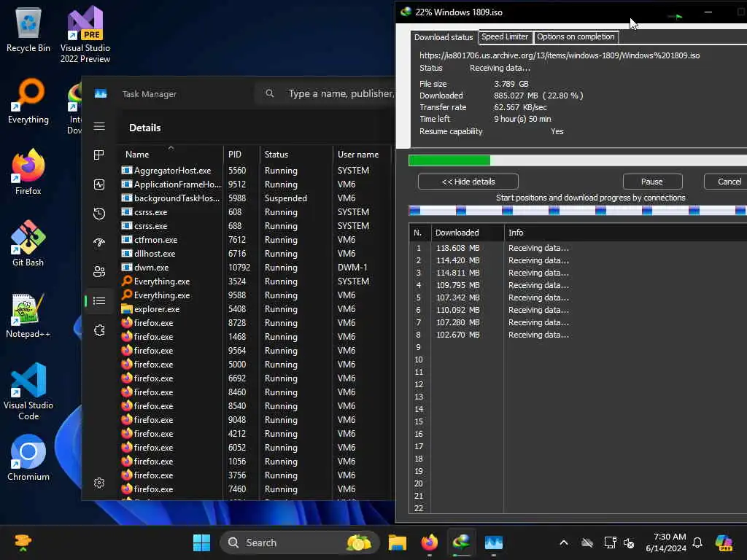Open the Windows Start menu

pyautogui.click(x=201, y=542)
